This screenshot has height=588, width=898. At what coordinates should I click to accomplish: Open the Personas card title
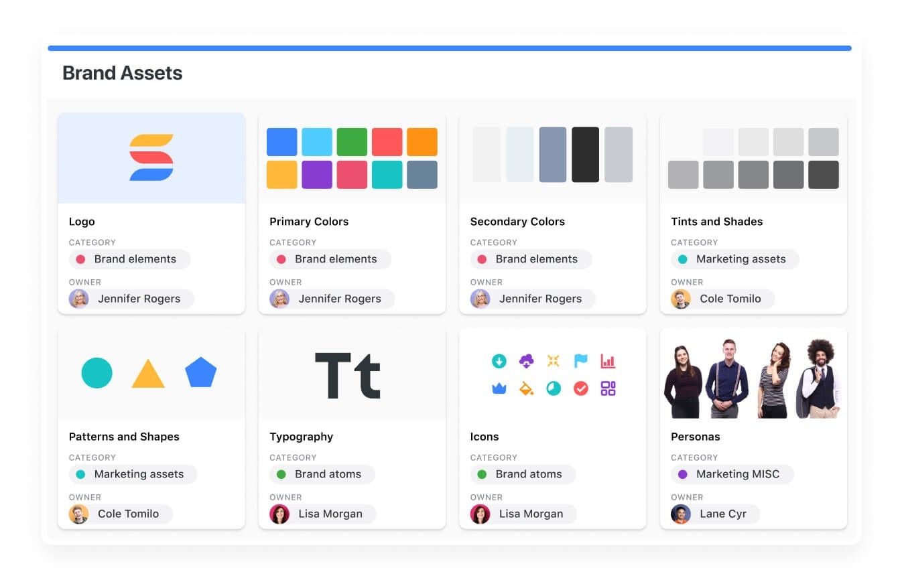(696, 437)
